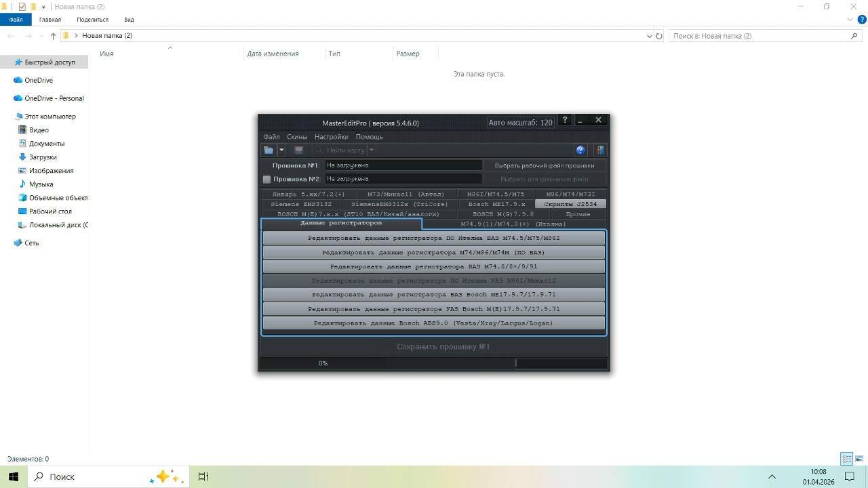Enable the Прошивка №2 checkbox

267,180
